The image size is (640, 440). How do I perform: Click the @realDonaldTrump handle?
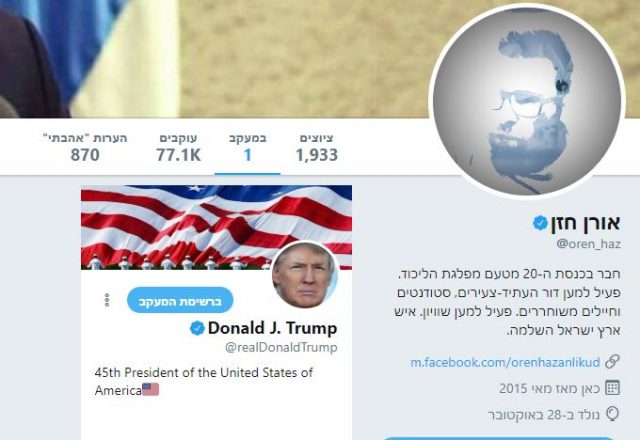click(x=281, y=347)
